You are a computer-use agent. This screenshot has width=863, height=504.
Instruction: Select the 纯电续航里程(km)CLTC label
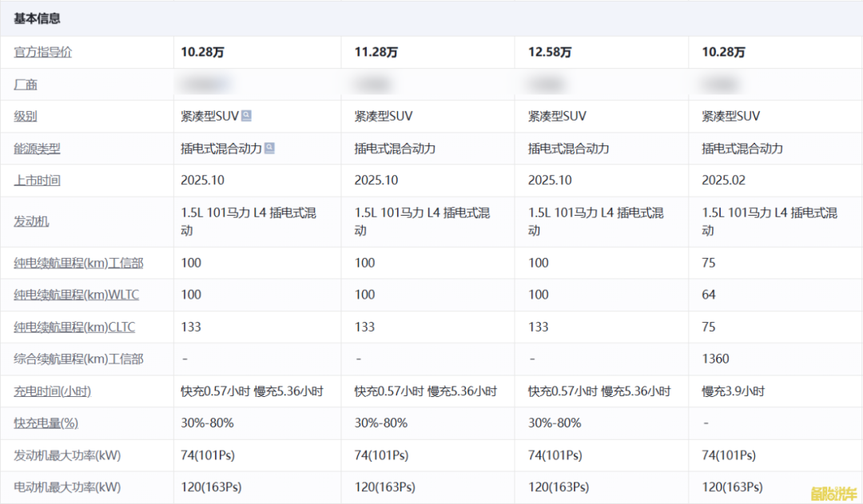pos(74,327)
